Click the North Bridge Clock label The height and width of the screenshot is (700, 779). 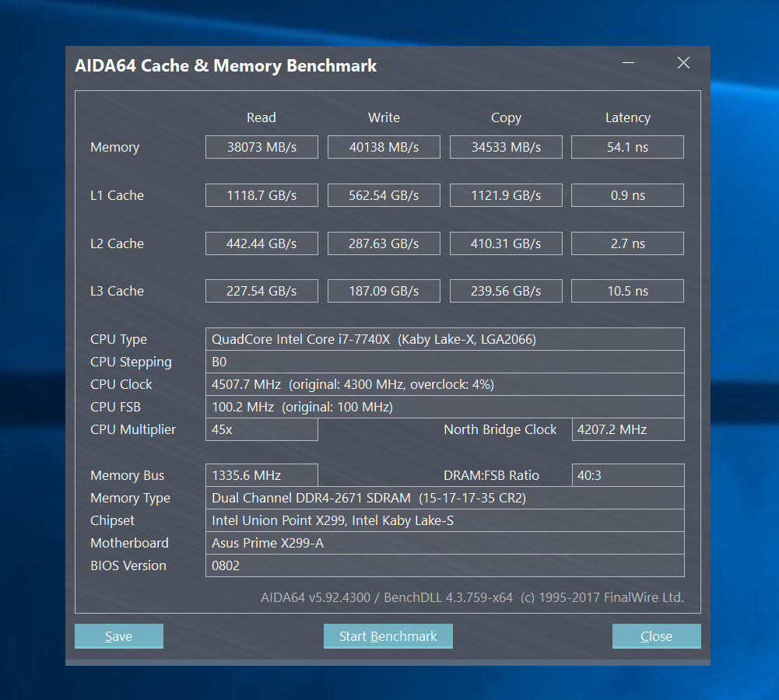coord(500,429)
